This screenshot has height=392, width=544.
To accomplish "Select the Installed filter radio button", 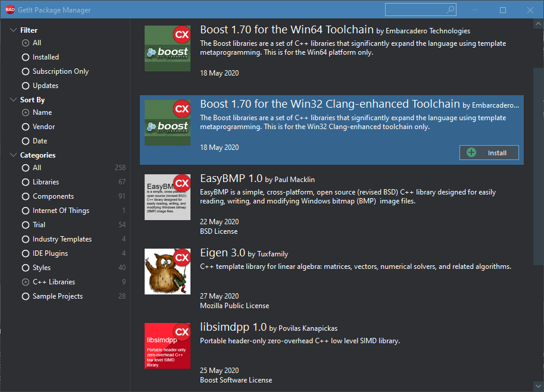I will [x=26, y=57].
